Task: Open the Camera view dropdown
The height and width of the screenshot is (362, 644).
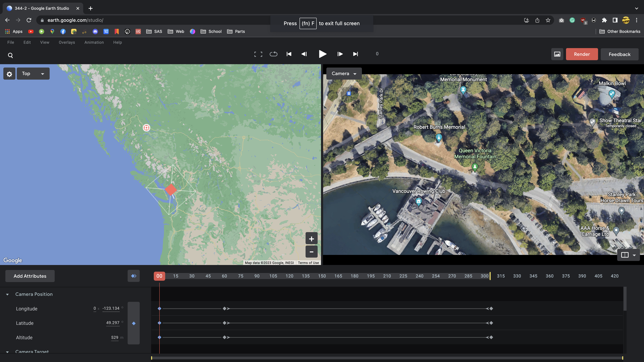Action: (x=344, y=74)
